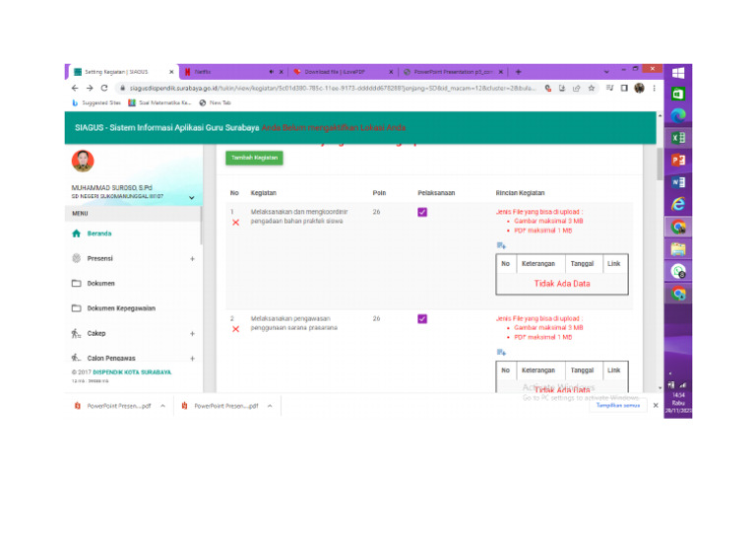Uncheck Pelaksanaan for kegiatan 1

422,212
